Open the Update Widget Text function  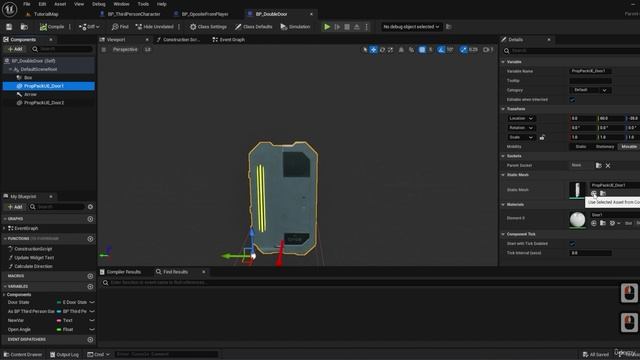click(x=34, y=258)
